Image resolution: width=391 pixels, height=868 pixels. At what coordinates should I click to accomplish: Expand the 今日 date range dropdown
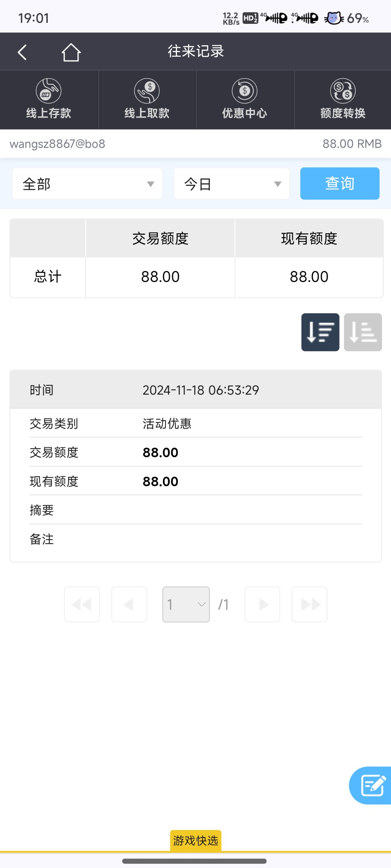(232, 184)
